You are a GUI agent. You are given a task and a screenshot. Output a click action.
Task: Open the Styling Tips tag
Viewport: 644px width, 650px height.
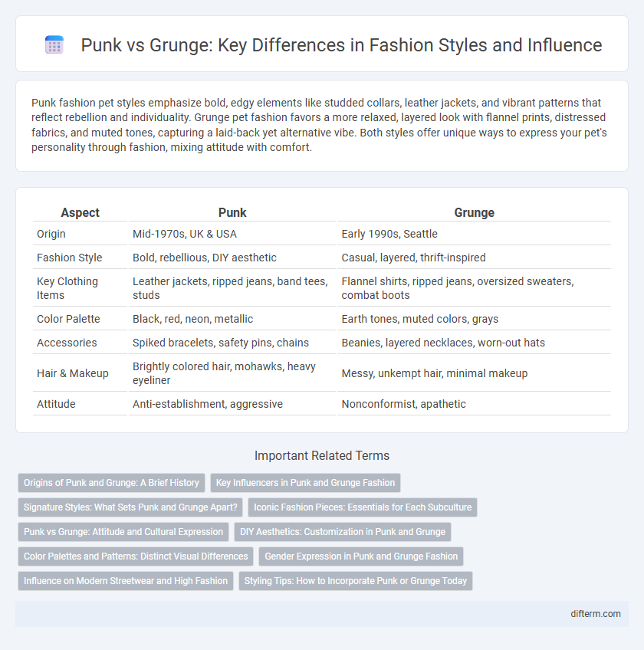click(356, 581)
